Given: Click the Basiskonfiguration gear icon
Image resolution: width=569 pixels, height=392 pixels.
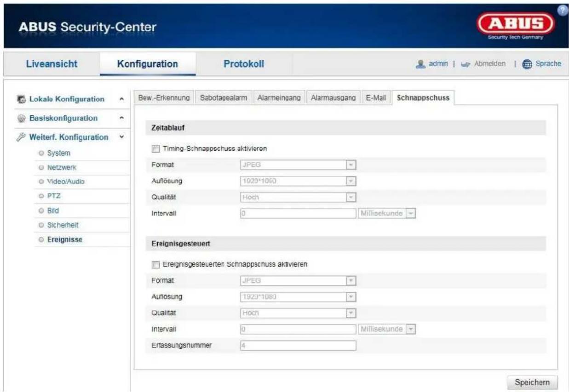Looking at the screenshot, I should [21, 118].
